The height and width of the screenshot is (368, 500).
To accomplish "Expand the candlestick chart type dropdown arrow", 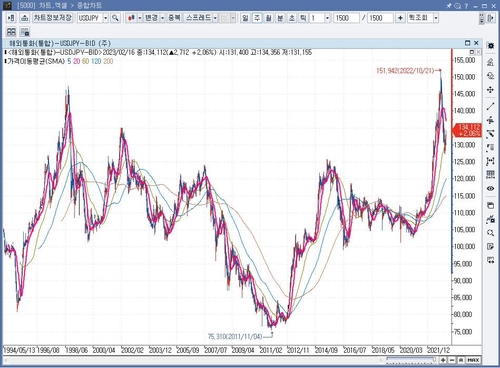I will 140,18.
